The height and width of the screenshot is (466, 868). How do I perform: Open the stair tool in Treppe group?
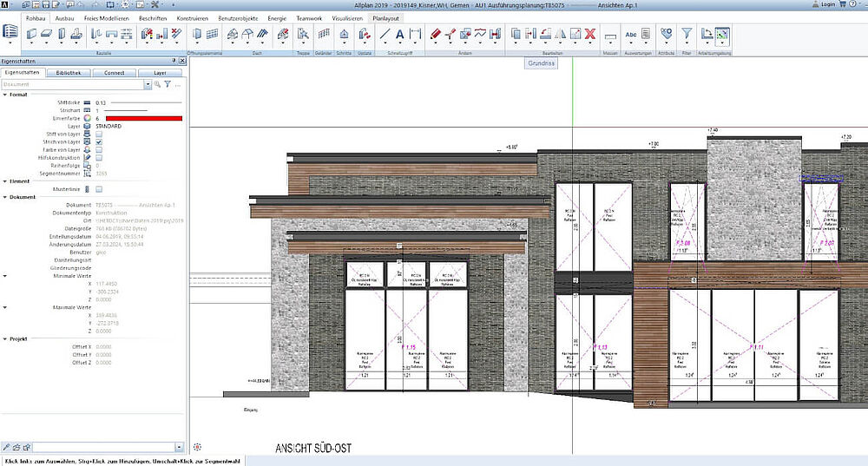pyautogui.click(x=303, y=35)
